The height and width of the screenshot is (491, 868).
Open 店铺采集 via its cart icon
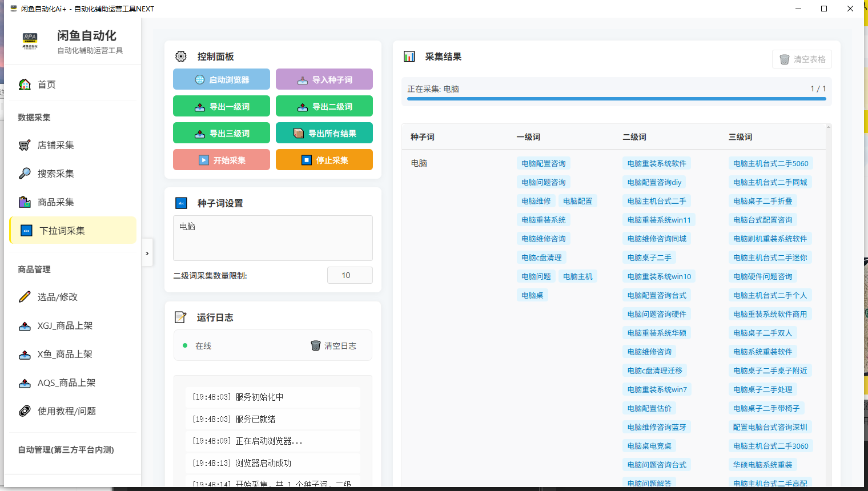point(25,145)
